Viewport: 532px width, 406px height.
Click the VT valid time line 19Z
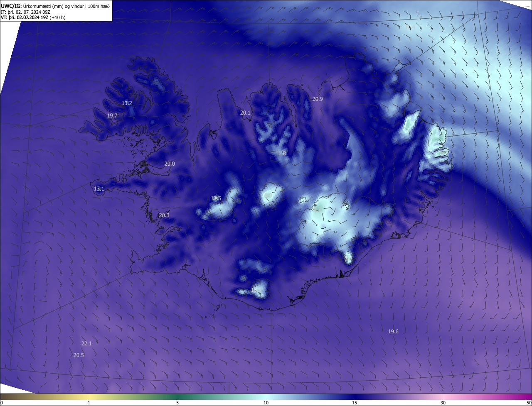pyautogui.click(x=33, y=17)
